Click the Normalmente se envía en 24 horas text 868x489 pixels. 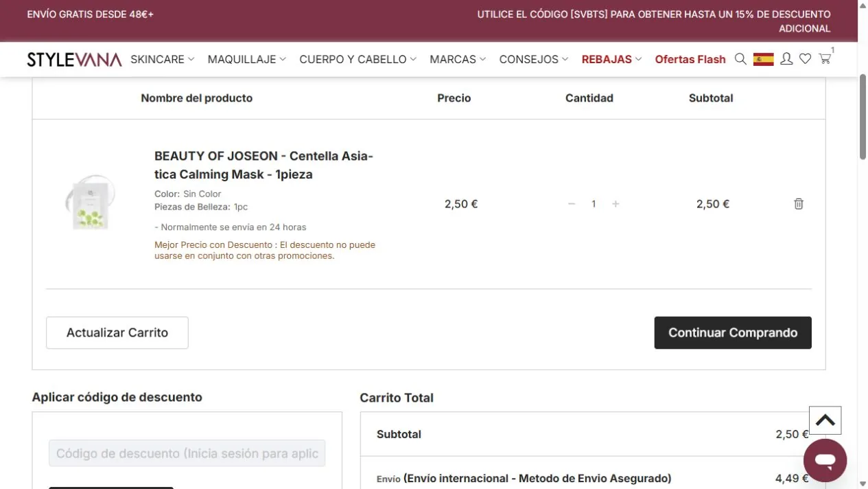click(231, 227)
